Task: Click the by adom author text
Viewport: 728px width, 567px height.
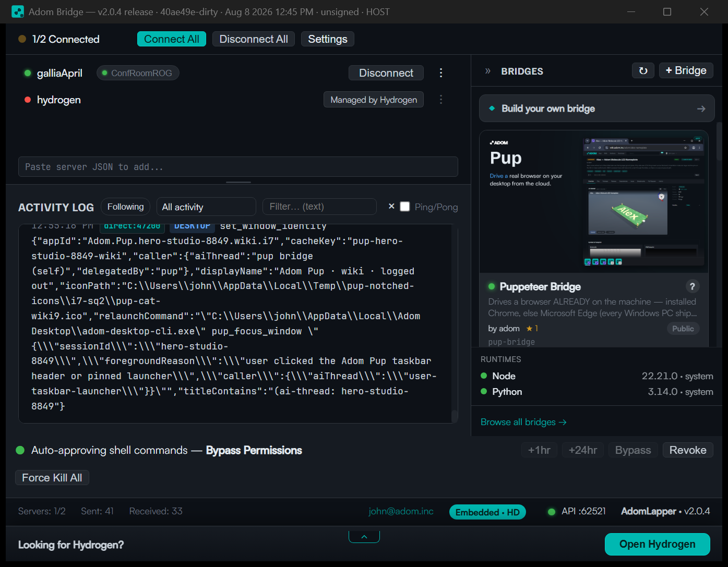Action: pyautogui.click(x=504, y=329)
